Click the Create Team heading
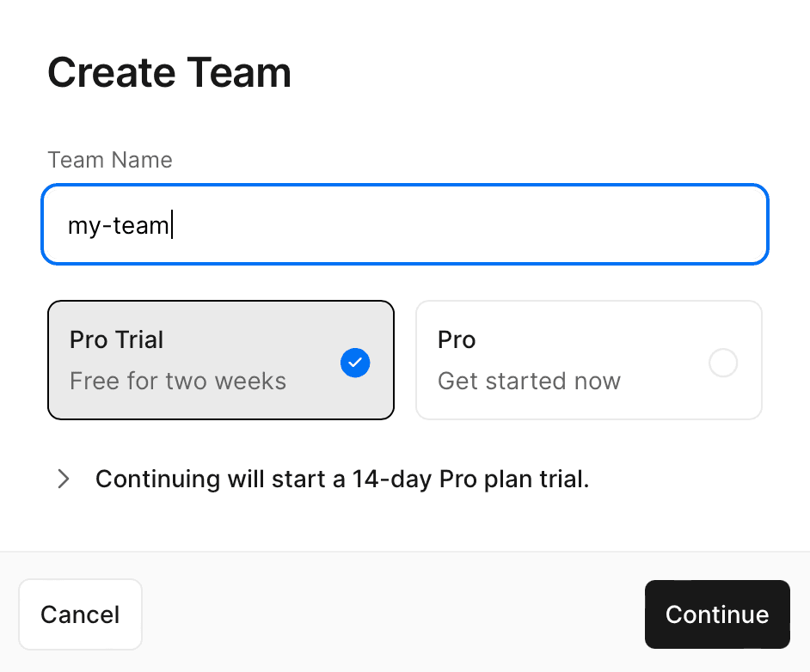Image resolution: width=810 pixels, height=672 pixels. point(169,72)
